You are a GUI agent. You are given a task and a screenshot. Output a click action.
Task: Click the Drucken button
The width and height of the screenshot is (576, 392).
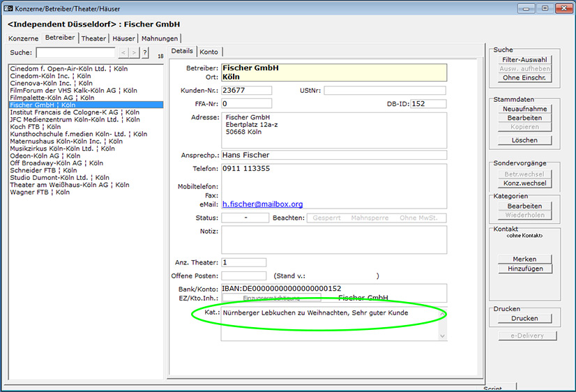[x=524, y=319]
